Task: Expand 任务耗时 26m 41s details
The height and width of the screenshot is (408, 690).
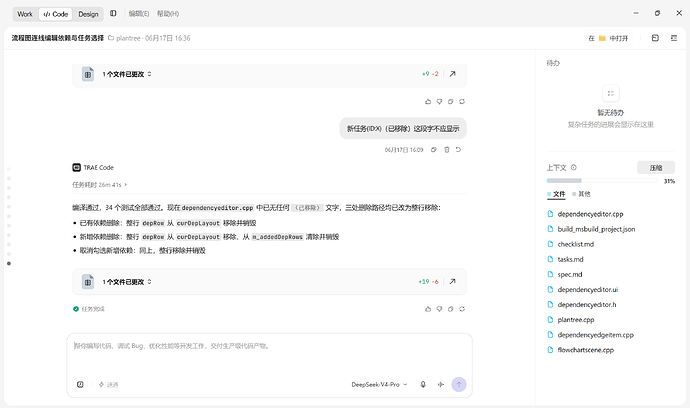Action: pos(99,185)
